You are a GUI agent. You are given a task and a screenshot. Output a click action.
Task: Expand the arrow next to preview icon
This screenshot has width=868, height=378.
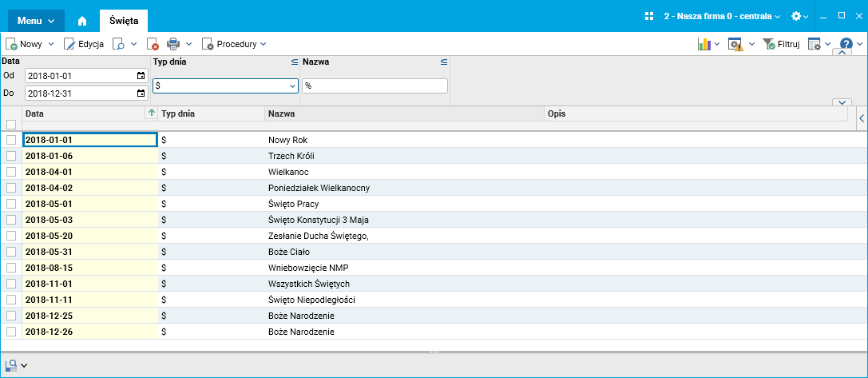pyautogui.click(x=133, y=44)
